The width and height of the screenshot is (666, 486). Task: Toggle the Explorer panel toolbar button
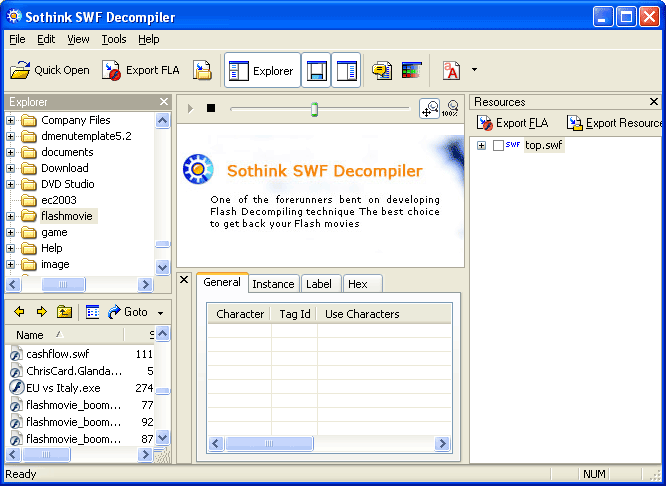262,70
